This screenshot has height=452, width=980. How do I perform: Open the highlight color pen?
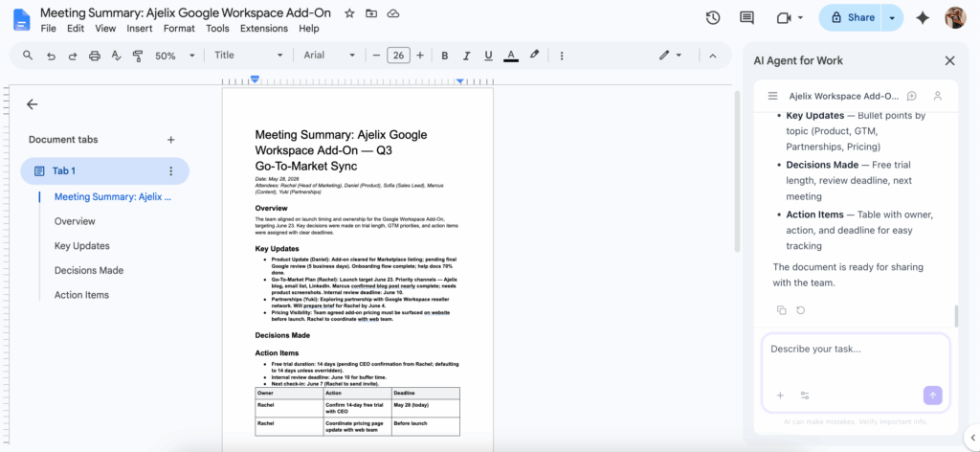534,55
